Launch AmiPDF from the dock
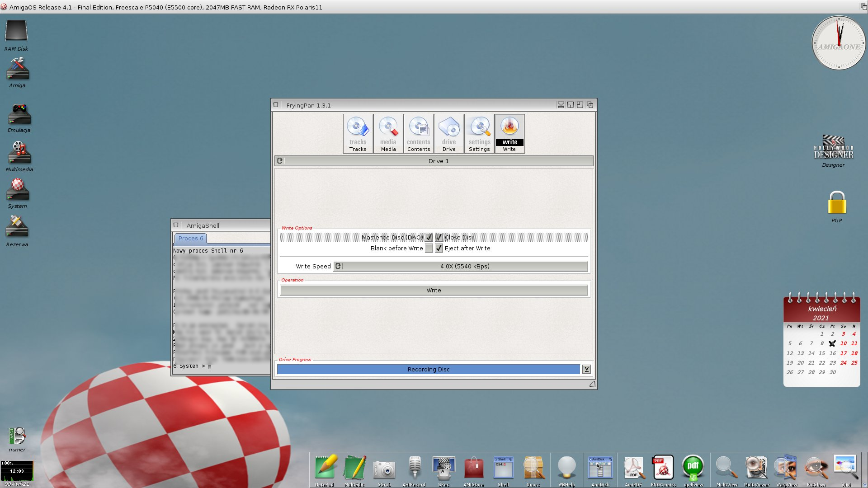The image size is (868, 488). point(633,470)
